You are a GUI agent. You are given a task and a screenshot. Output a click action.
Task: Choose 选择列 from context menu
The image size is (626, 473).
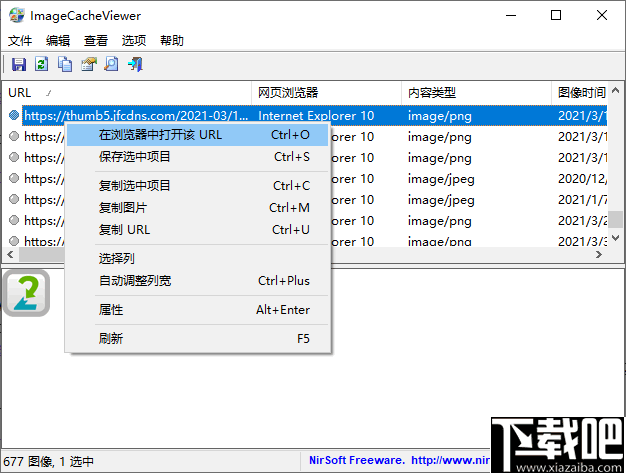pyautogui.click(x=198, y=259)
